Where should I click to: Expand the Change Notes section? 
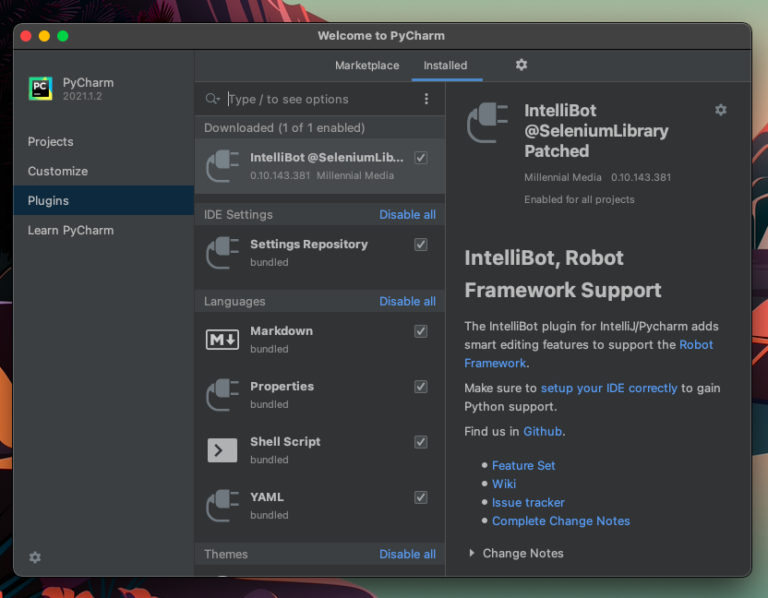472,553
